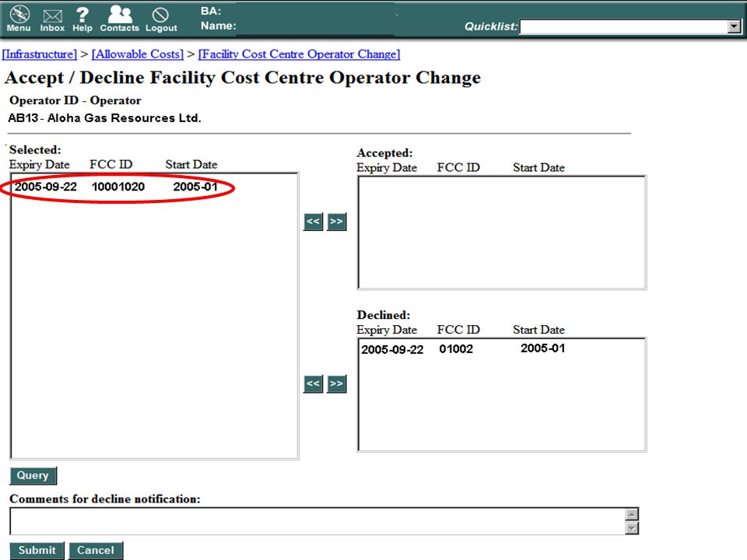Click the decline notification comments text area
747x560 pixels.
[x=317, y=521]
